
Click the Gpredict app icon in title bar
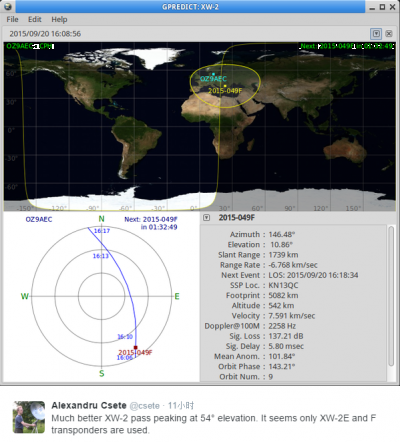pyautogui.click(x=8, y=6)
